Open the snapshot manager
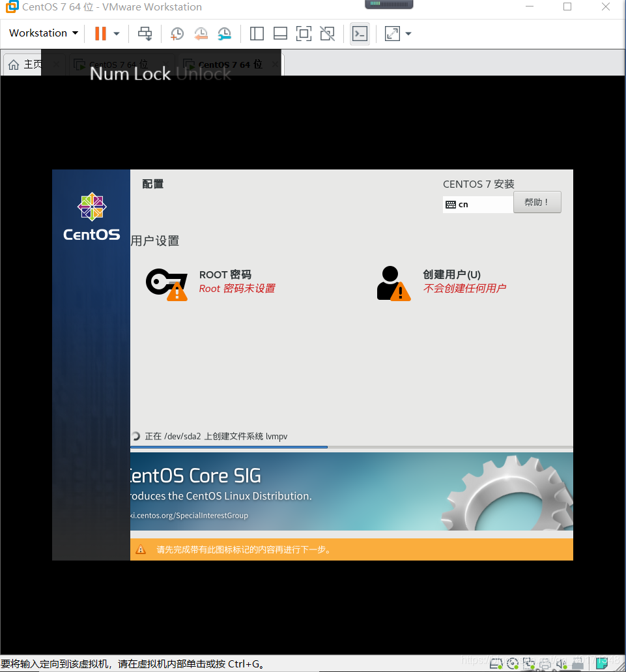Screen dimensions: 626x672 [224, 33]
